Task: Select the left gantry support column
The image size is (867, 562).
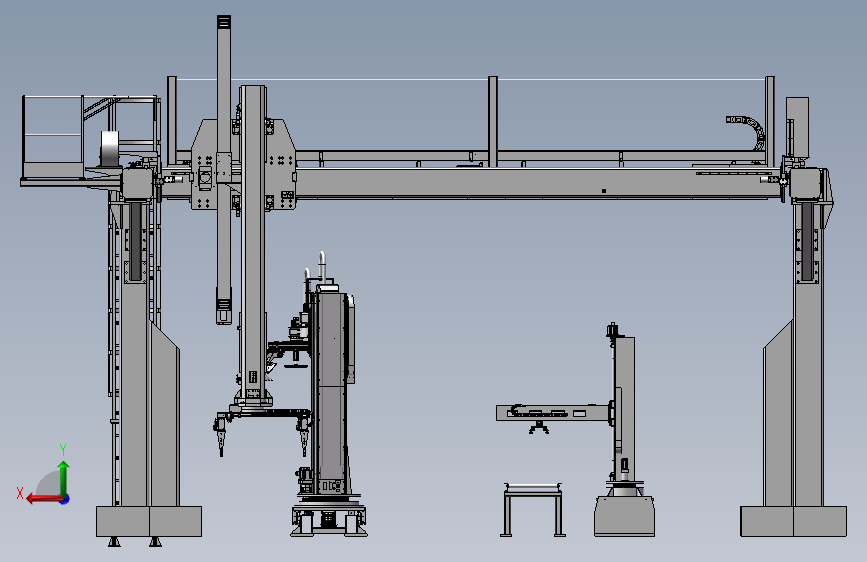Action: (135, 354)
